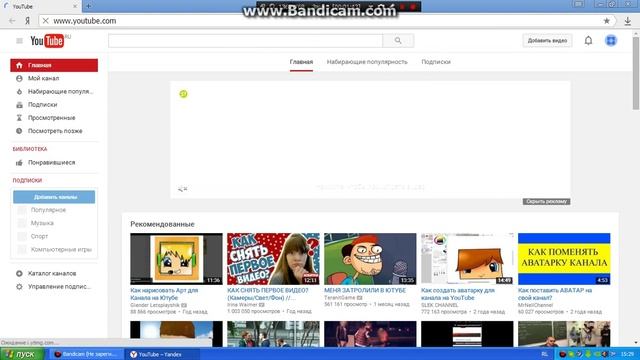Viewport: 640px width, 360px height.
Task: Open Как создать аватарку video thumbnail
Action: pos(467,259)
